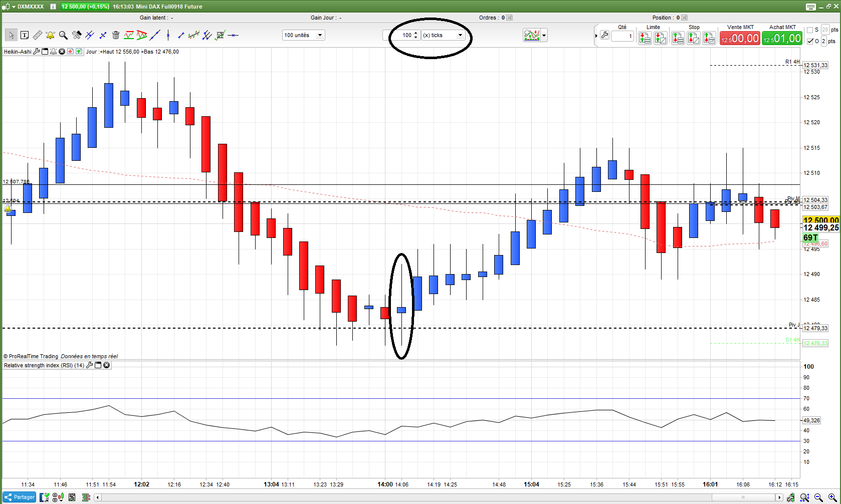This screenshot has height=504, width=841.
Task: Click the horizontal chart scrollbar thumb
Action: [x=743, y=497]
